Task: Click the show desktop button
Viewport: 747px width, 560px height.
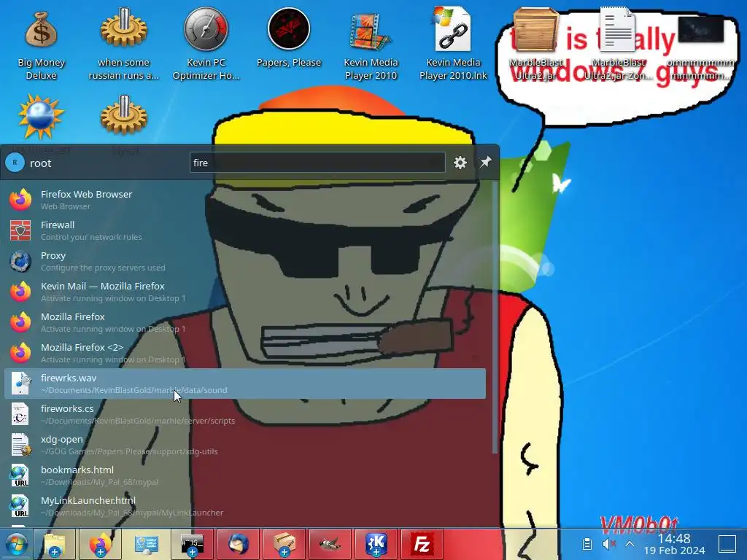Action: [727, 544]
